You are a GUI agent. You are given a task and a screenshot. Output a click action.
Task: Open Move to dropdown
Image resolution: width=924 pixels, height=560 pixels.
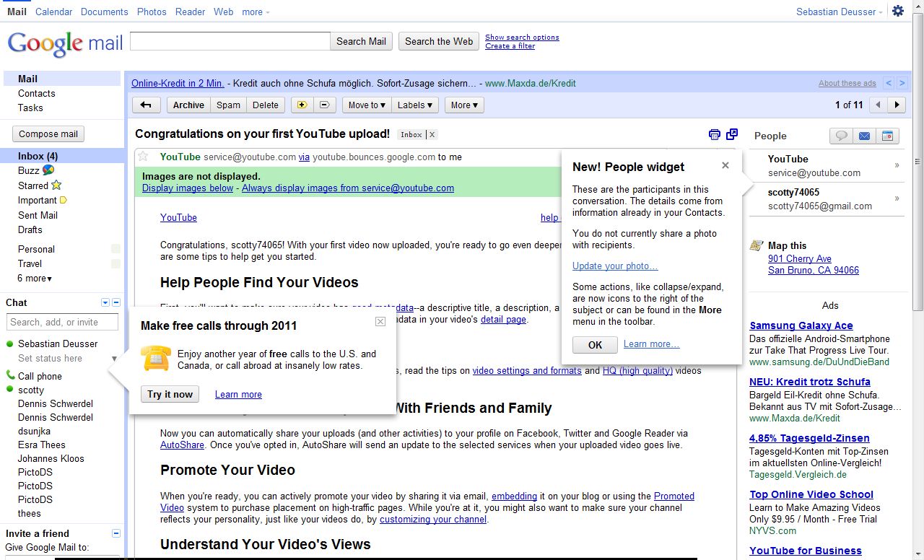tap(366, 105)
